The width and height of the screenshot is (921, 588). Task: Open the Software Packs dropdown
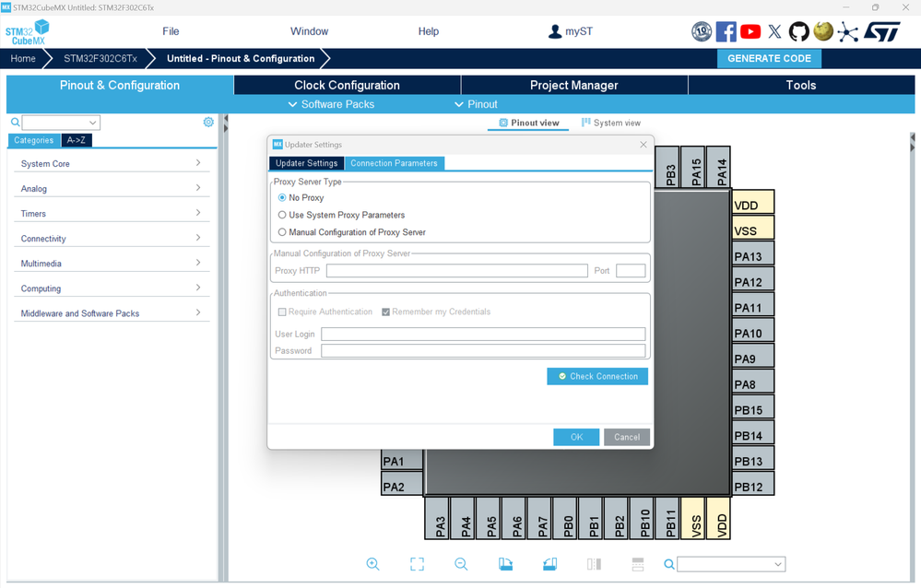[331, 104]
